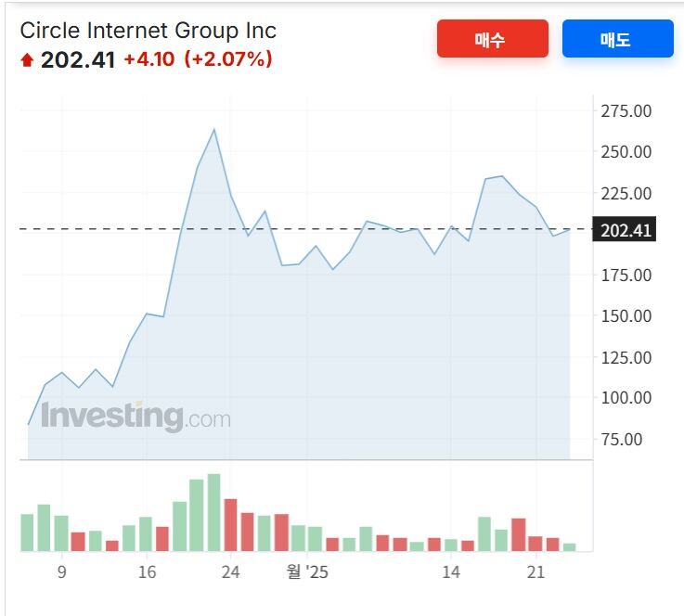Click the date label 21 on x-axis
This screenshot has height=616, width=684.
(x=536, y=572)
